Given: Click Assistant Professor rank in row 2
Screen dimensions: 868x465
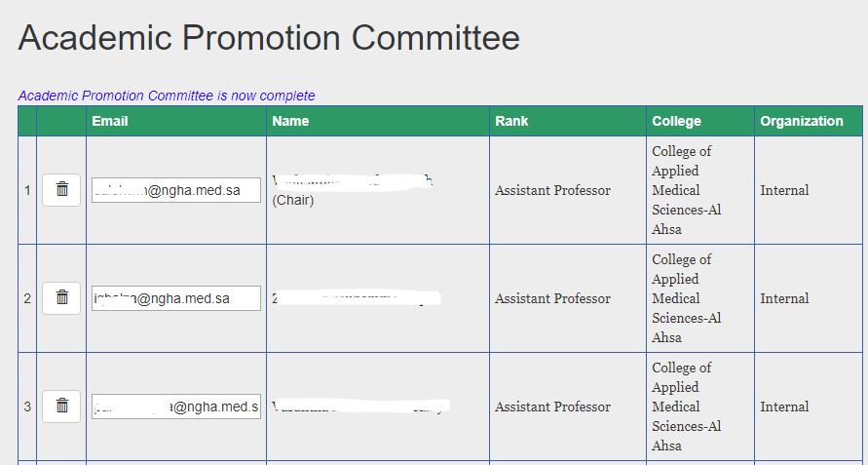Looking at the screenshot, I should click(x=552, y=298).
